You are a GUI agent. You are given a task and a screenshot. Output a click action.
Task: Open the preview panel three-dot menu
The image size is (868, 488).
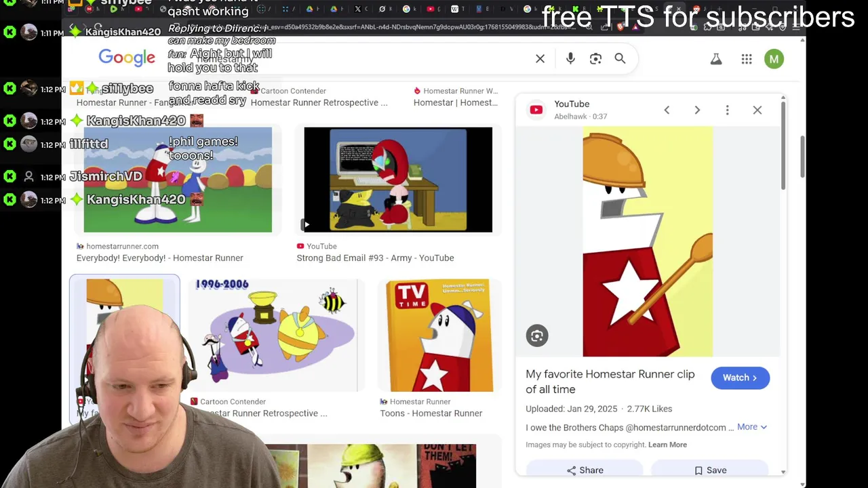727,110
